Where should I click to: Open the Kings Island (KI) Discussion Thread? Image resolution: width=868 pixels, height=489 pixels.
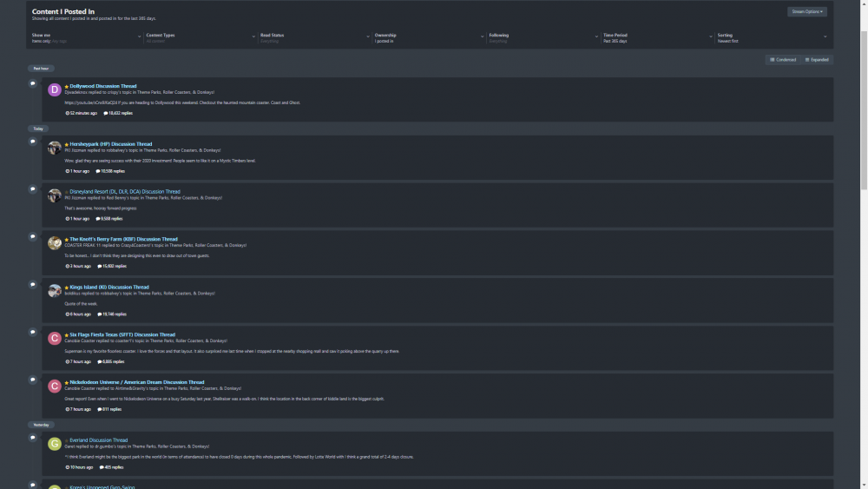(109, 287)
